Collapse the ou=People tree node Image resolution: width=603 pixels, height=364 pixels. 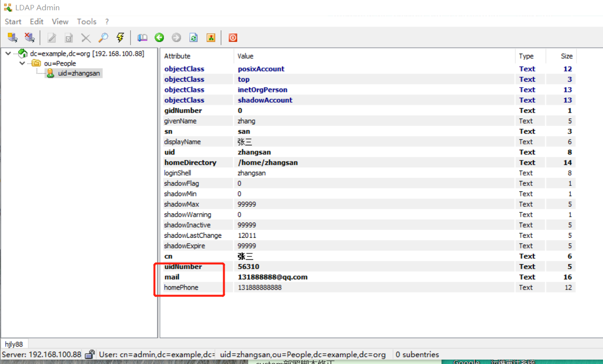click(22, 63)
